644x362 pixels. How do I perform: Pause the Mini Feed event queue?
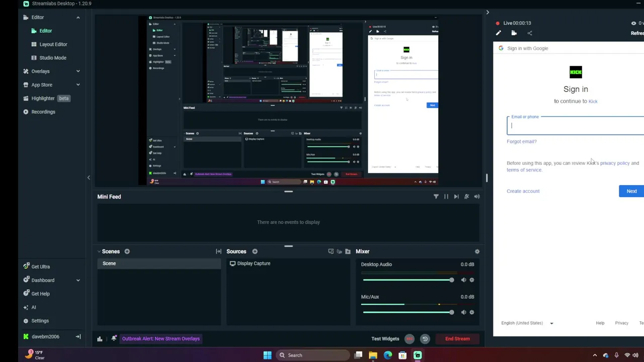(x=446, y=197)
